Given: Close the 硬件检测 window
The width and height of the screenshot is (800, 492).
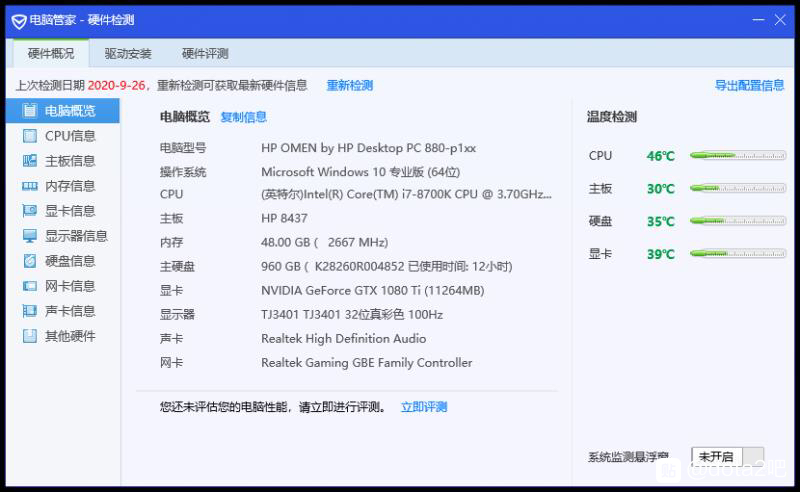Looking at the screenshot, I should pyautogui.click(x=780, y=20).
